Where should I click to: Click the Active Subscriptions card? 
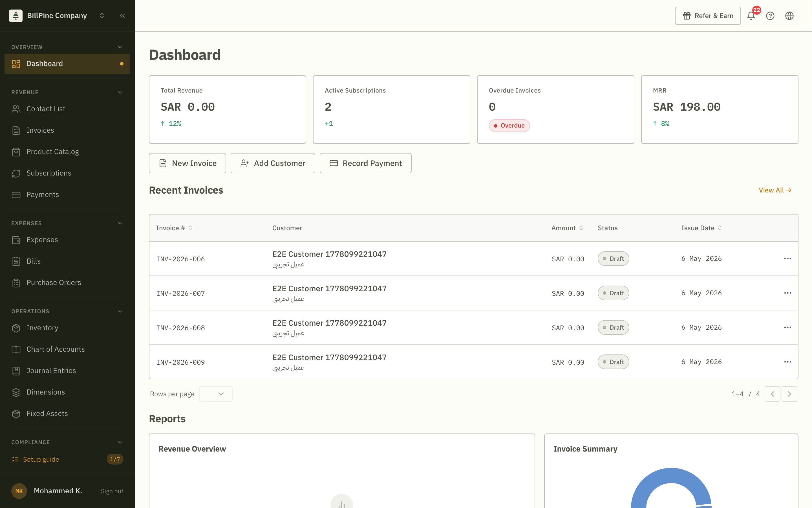pyautogui.click(x=392, y=110)
